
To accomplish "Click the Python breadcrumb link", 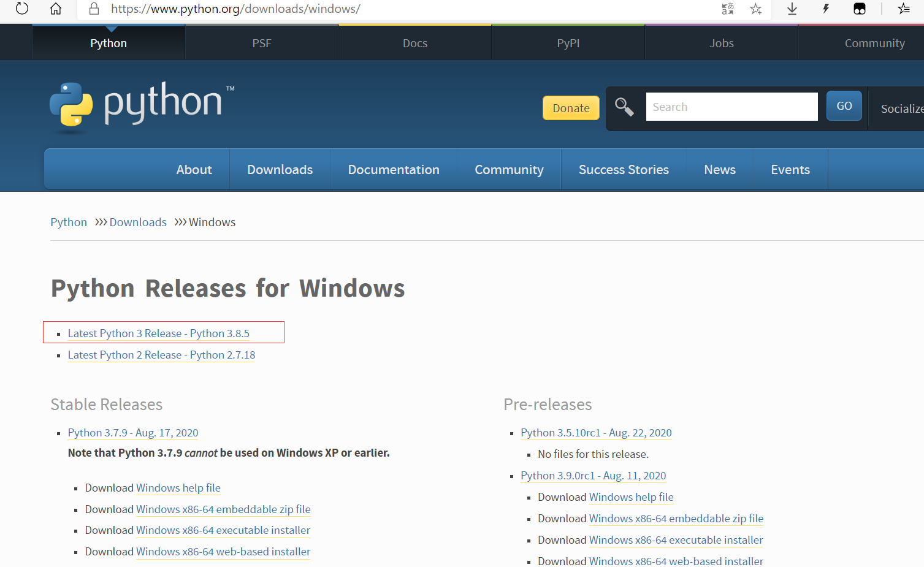I will (x=69, y=222).
